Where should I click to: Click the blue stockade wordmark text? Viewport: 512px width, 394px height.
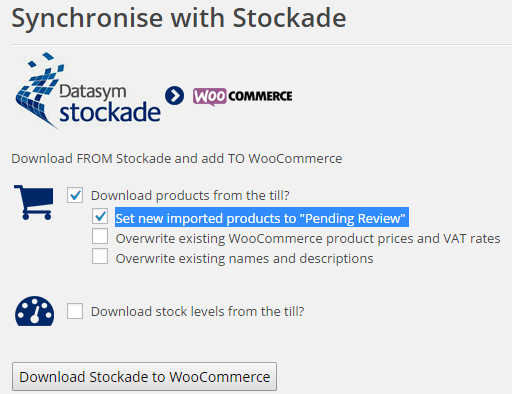click(x=110, y=112)
